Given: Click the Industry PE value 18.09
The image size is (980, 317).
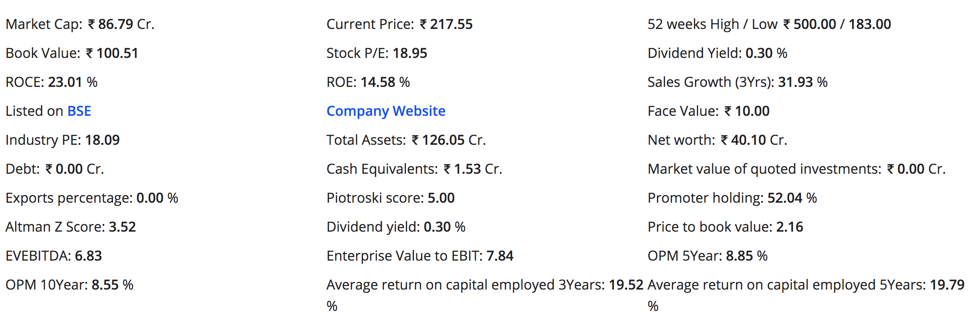Looking at the screenshot, I should click(x=102, y=140).
